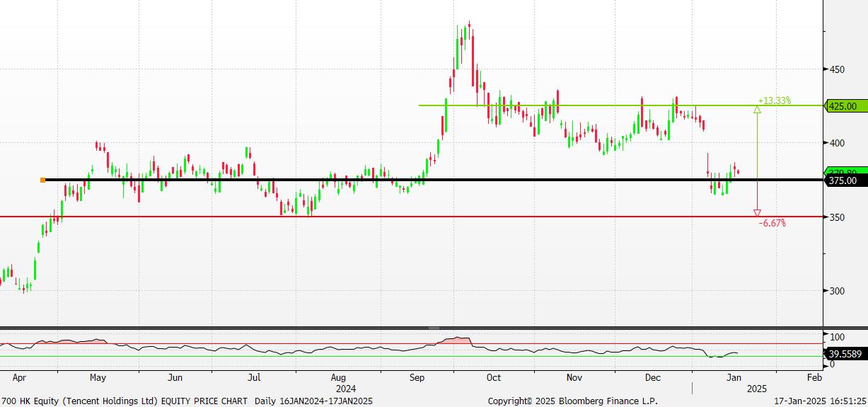Viewport: 868px width, 407px height.
Task: Click the -6.67% downside label
Action: (772, 223)
